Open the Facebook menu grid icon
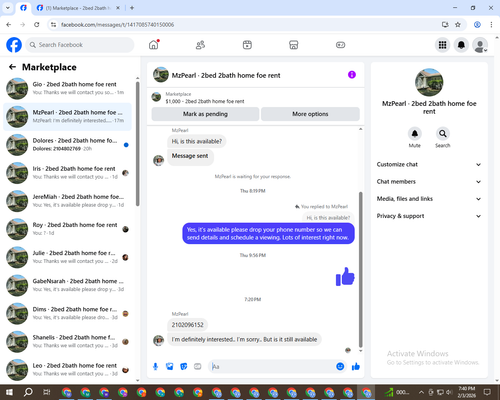Image resolution: width=500 pixels, height=400 pixels. tap(442, 45)
